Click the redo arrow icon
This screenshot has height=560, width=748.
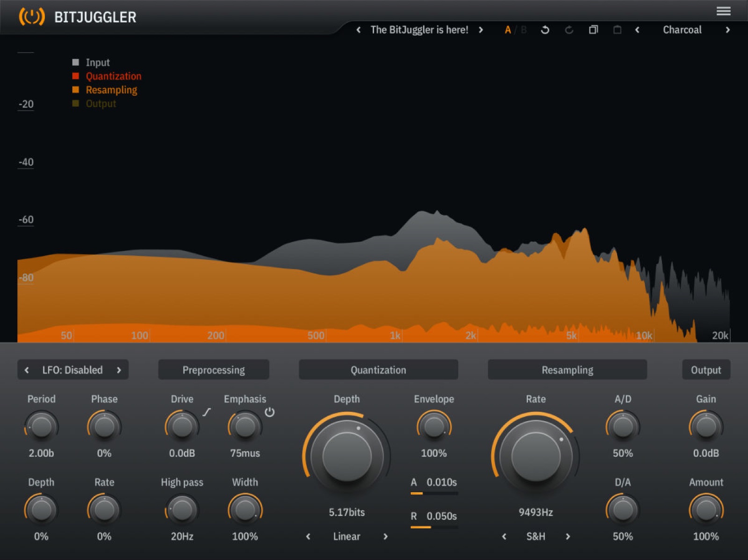[569, 30]
